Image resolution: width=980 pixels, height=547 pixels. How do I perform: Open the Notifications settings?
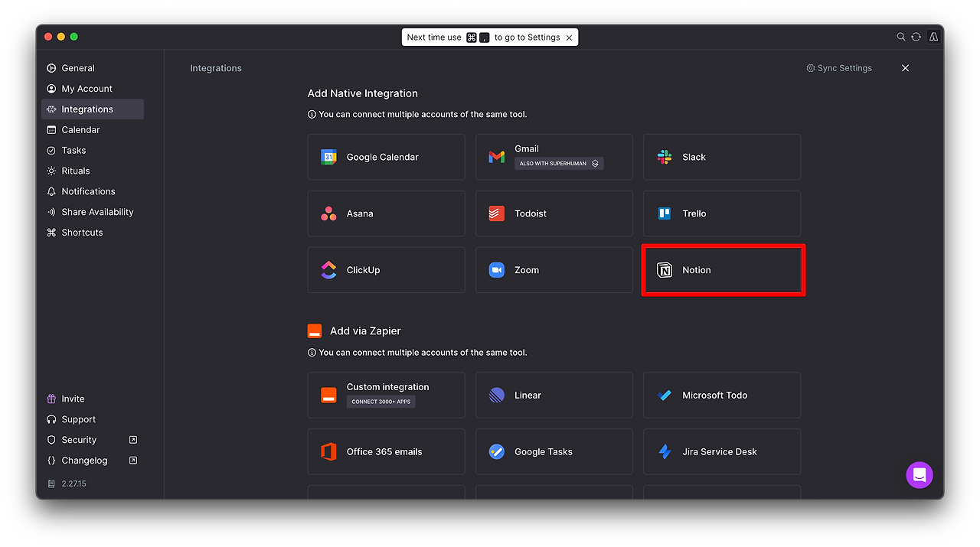[92, 191]
